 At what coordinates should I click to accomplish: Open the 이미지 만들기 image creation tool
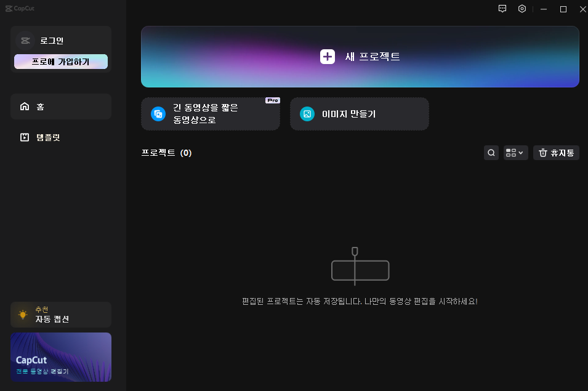[x=359, y=113]
